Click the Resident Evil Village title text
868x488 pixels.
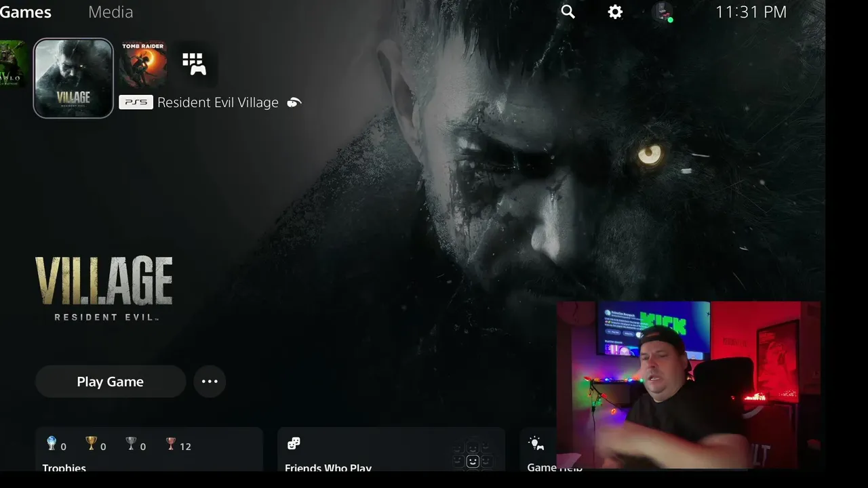pyautogui.click(x=218, y=102)
